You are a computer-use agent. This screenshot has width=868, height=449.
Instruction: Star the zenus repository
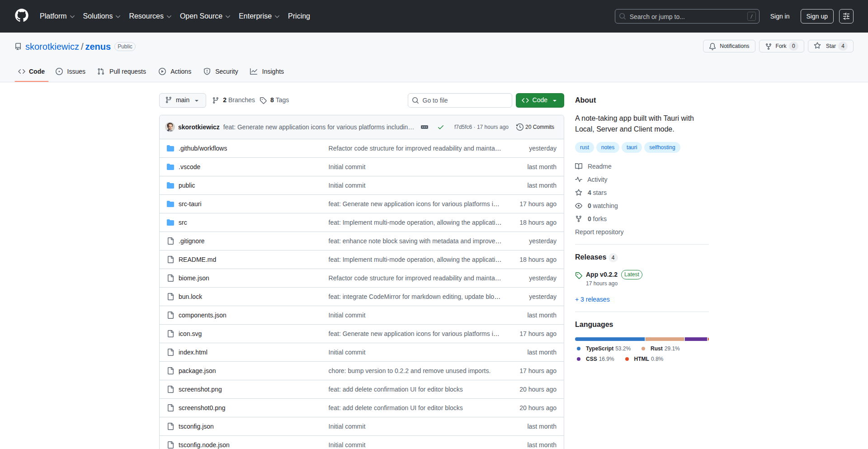(830, 46)
